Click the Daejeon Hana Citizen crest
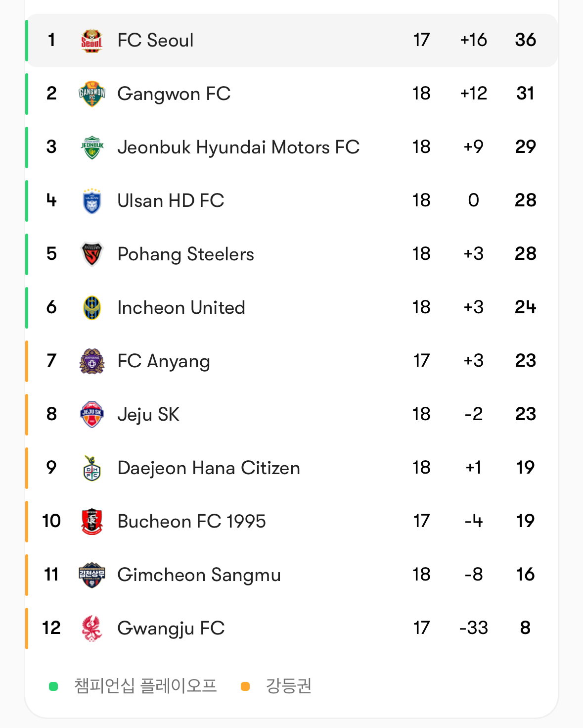Image resolution: width=583 pixels, height=728 pixels. [92, 468]
